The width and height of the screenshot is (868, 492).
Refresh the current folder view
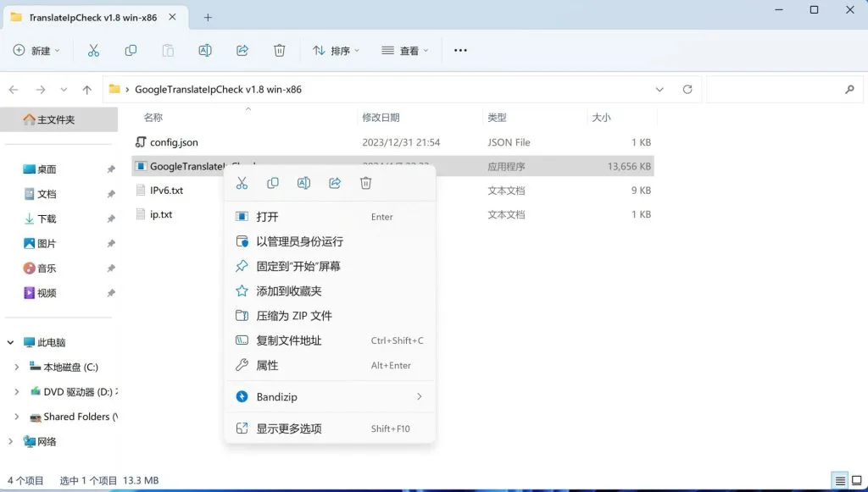click(x=687, y=90)
